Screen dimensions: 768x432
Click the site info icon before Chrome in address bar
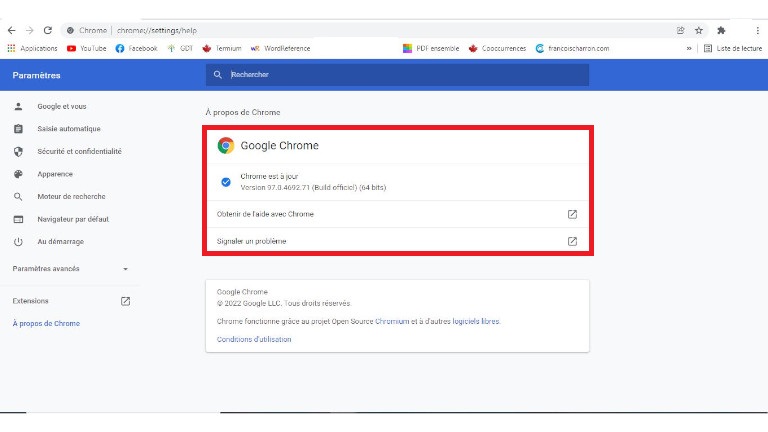pyautogui.click(x=70, y=30)
